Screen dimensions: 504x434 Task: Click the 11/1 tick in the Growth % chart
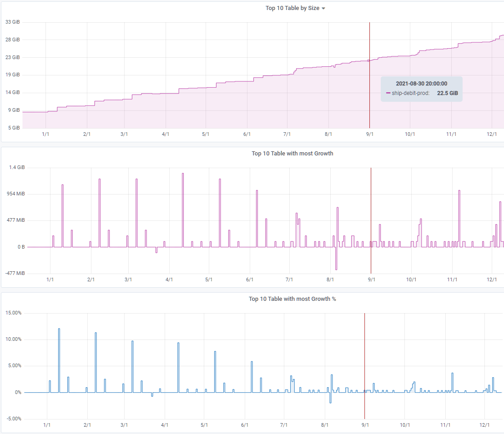(x=445, y=425)
